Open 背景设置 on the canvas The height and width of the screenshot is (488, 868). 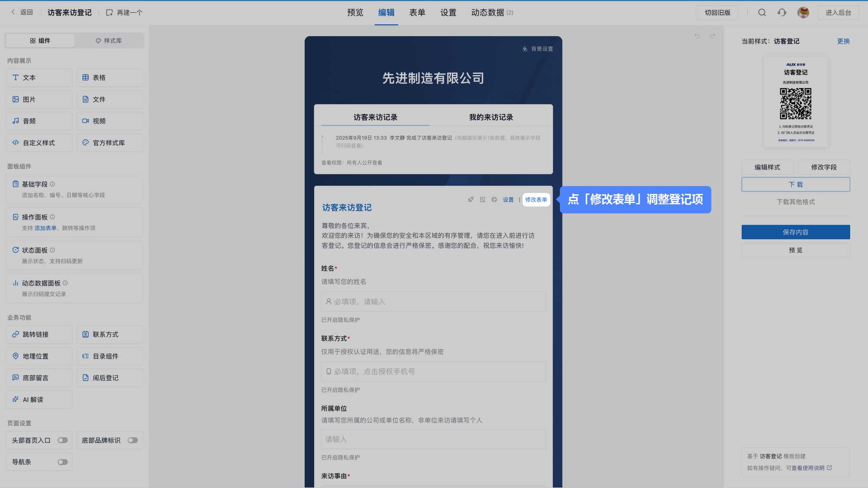coord(538,49)
